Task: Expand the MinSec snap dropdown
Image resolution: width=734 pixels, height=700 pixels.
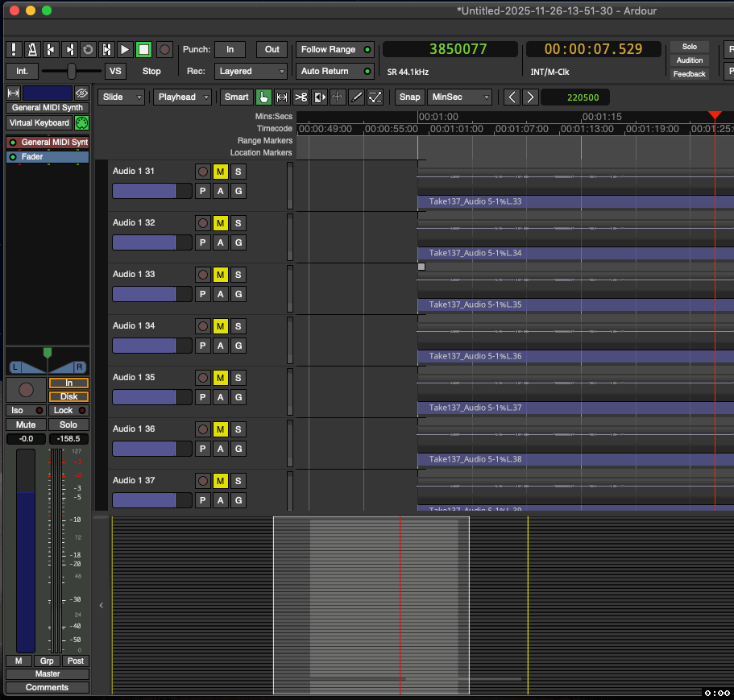Action: (x=459, y=97)
